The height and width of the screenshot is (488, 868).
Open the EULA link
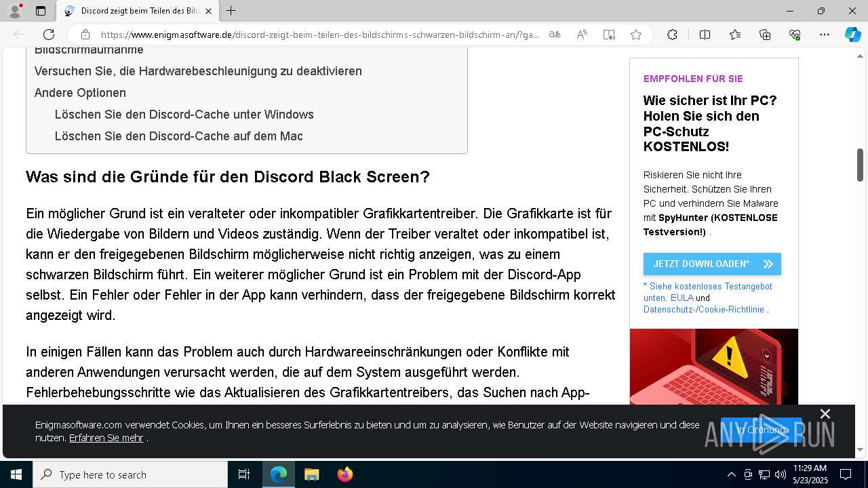(682, 298)
